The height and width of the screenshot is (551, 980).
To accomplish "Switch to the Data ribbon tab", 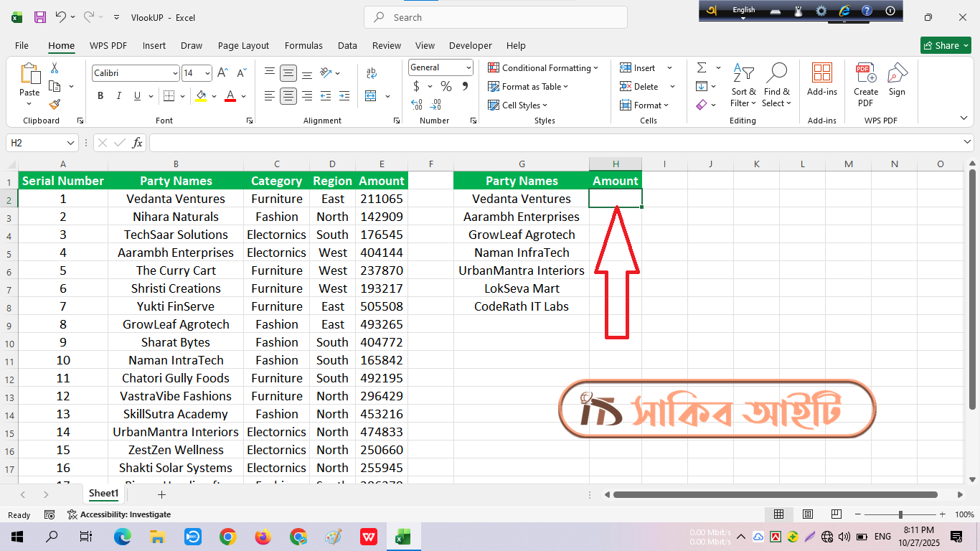I will tap(347, 45).
